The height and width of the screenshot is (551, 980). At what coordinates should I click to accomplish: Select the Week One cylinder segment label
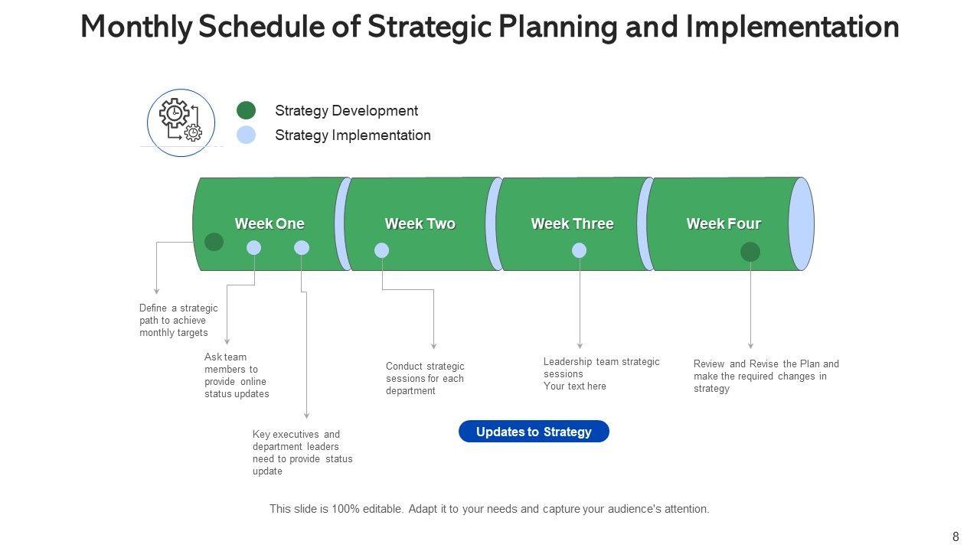point(269,223)
